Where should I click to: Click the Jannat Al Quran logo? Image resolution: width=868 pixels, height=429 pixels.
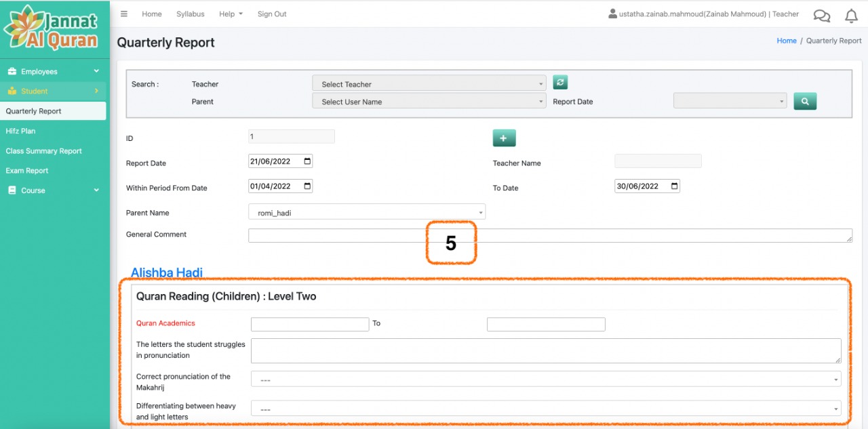tap(53, 28)
